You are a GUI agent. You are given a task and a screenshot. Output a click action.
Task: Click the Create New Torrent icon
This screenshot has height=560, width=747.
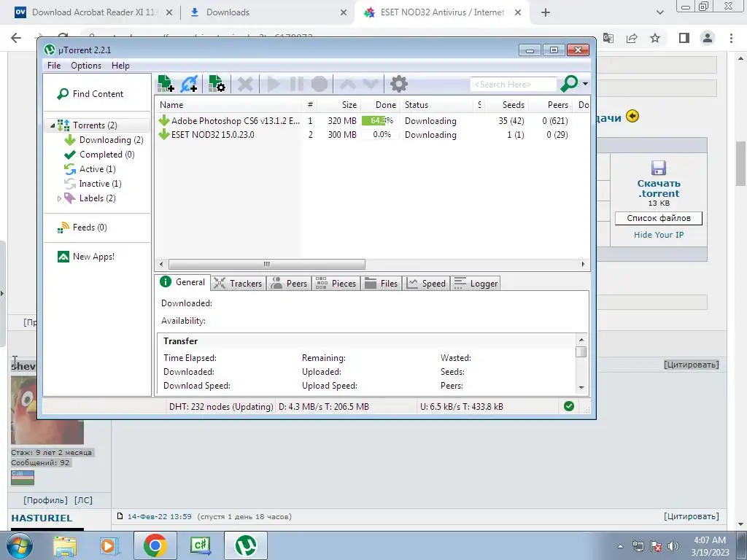click(x=217, y=84)
